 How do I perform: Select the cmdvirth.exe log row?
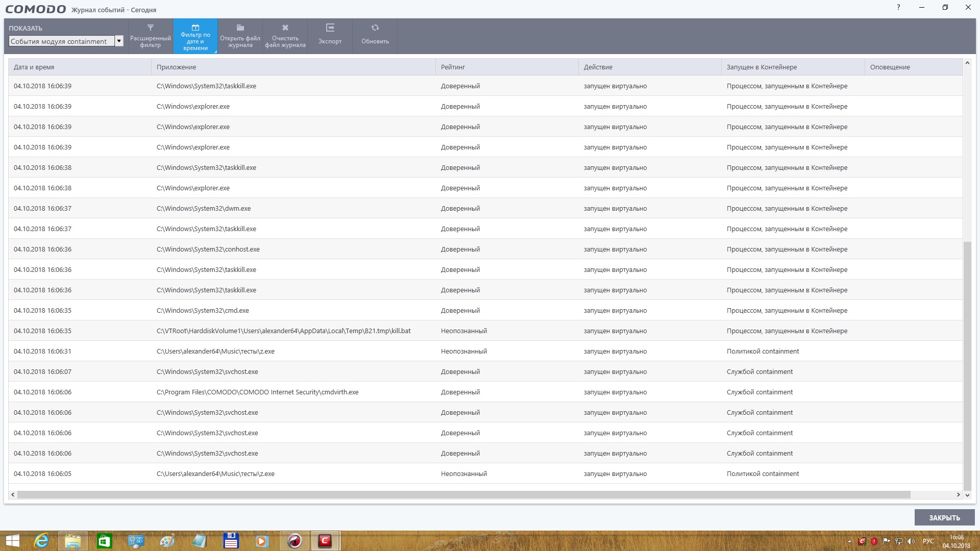tap(257, 392)
